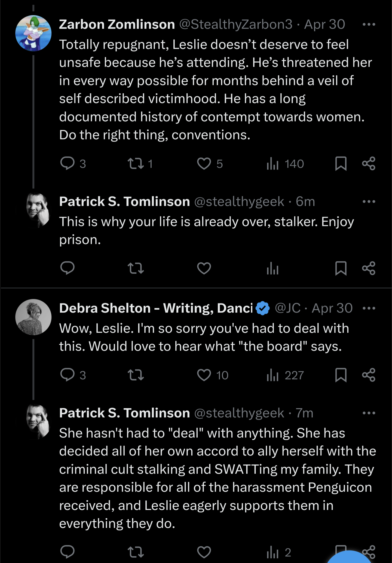Open more options on Debra Shelton's tweet

(x=369, y=308)
